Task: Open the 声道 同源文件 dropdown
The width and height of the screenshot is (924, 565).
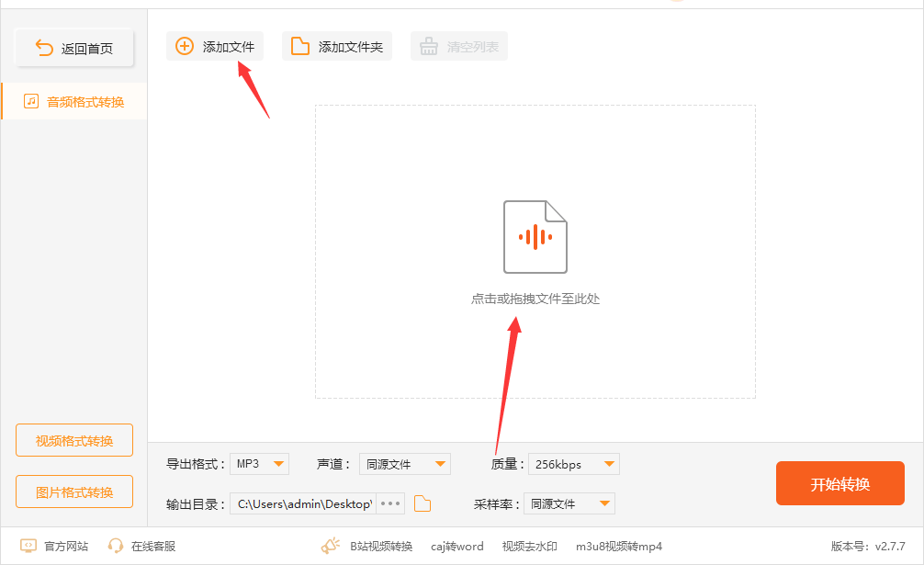Action: pyautogui.click(x=405, y=464)
